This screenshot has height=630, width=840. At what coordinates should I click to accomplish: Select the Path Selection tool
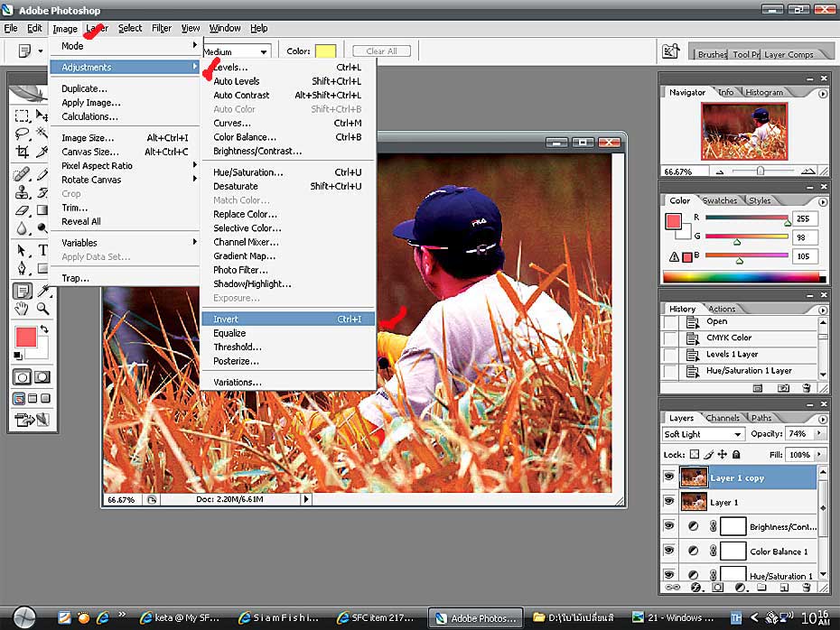pos(22,250)
